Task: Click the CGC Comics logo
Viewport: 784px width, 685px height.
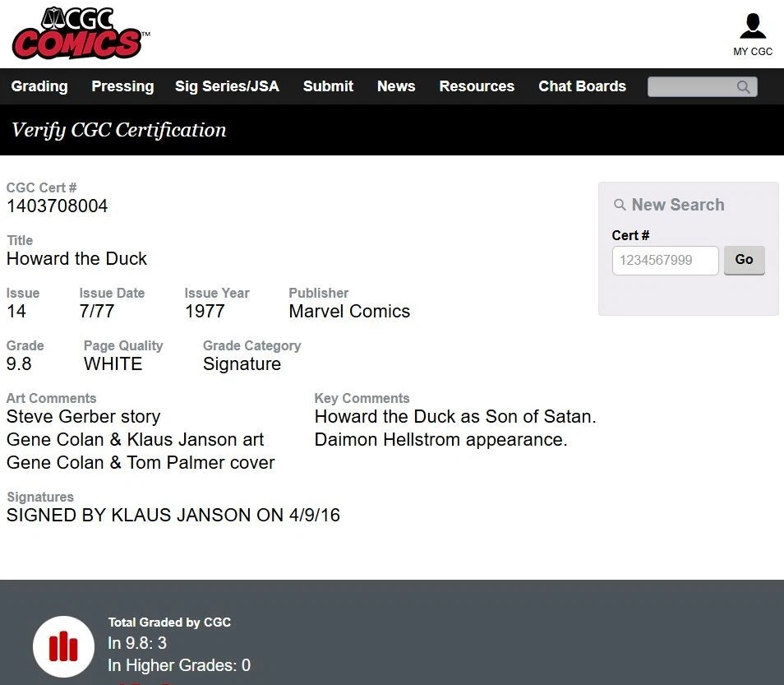Action: pyautogui.click(x=80, y=33)
